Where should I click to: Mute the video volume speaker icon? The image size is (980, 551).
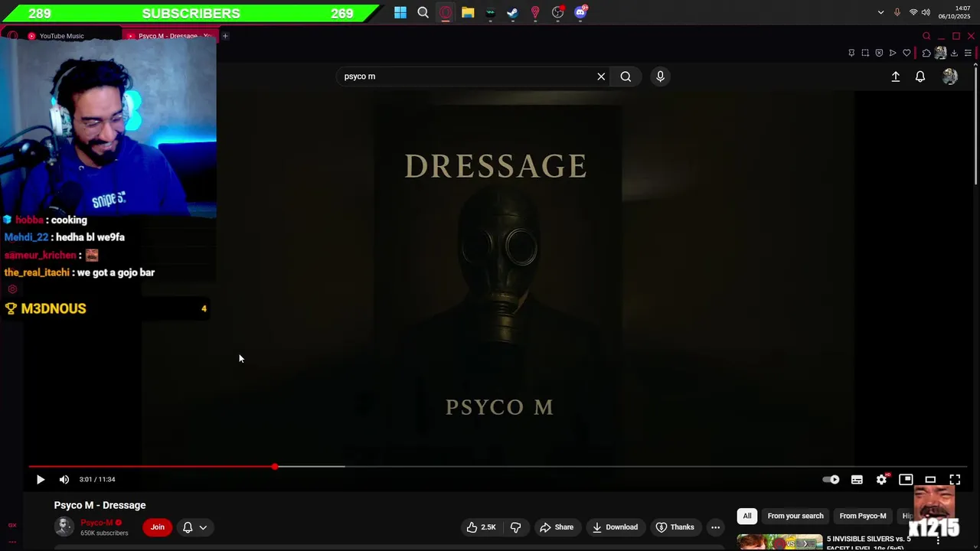64,480
